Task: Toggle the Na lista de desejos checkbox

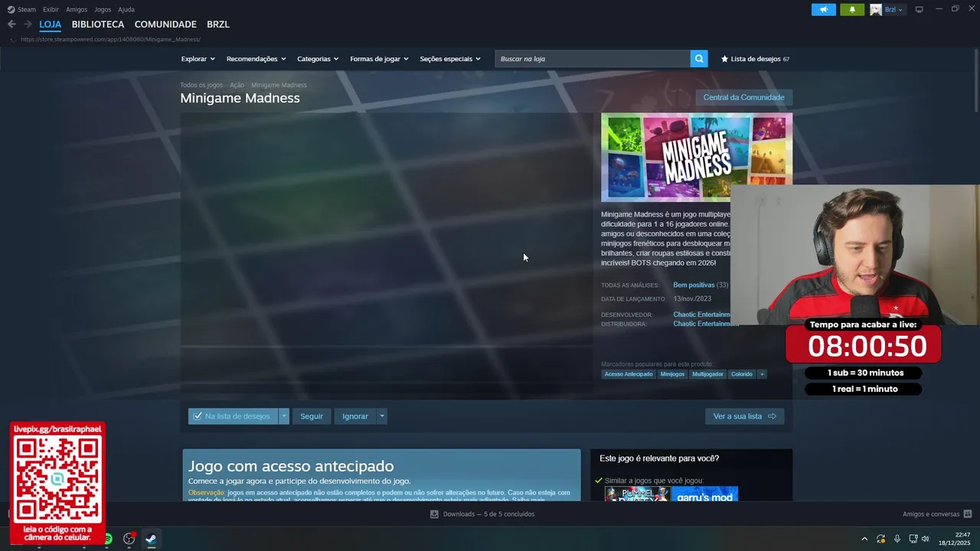Action: tap(198, 416)
